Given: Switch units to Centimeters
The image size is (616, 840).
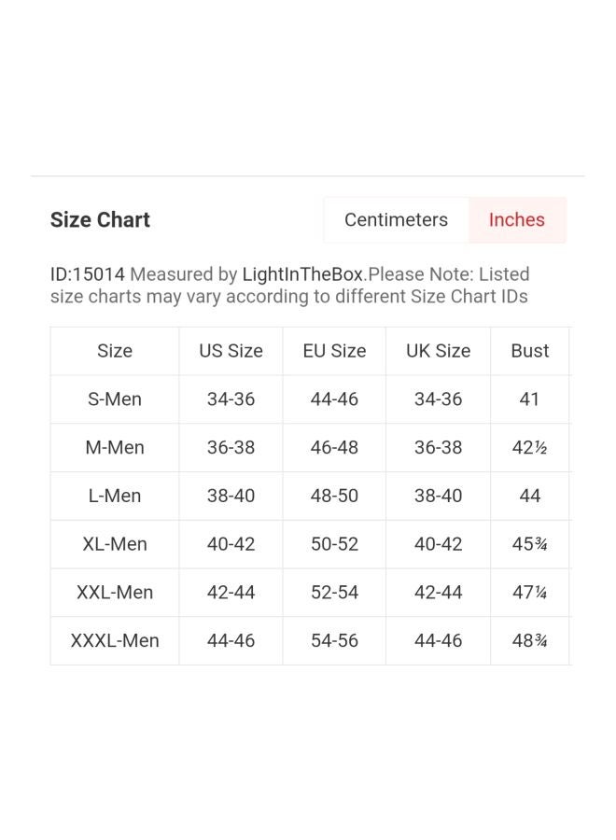Looking at the screenshot, I should click(396, 219).
